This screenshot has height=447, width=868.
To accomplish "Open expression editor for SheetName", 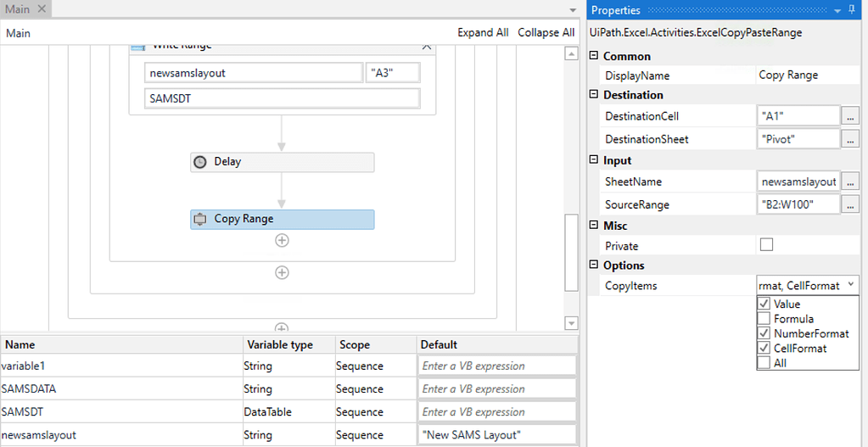I will point(850,182).
